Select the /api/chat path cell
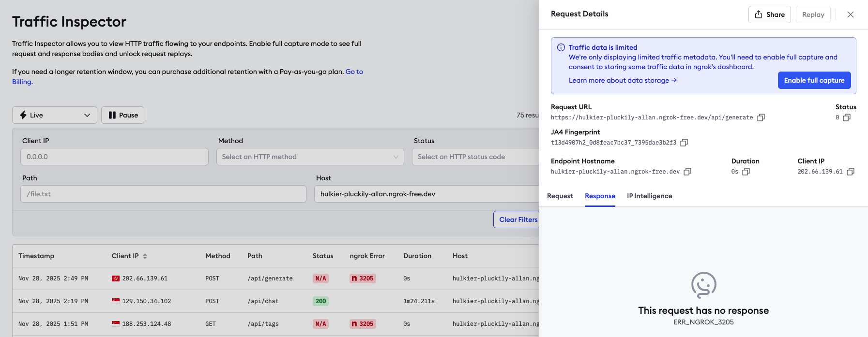The width and height of the screenshot is (868, 337). 263,301
